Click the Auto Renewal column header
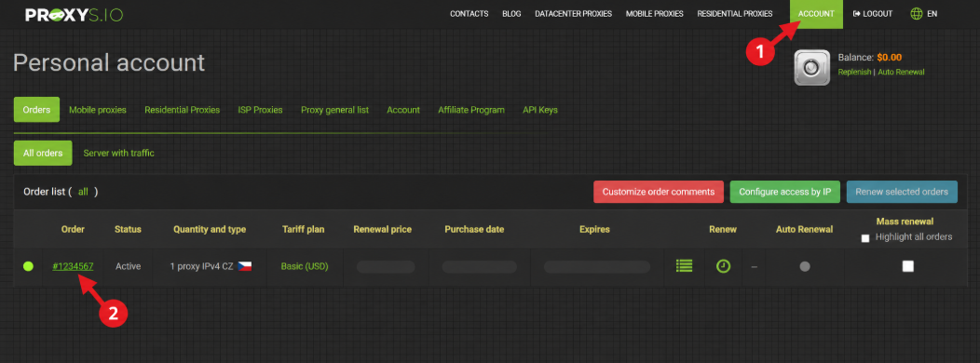 tap(804, 229)
